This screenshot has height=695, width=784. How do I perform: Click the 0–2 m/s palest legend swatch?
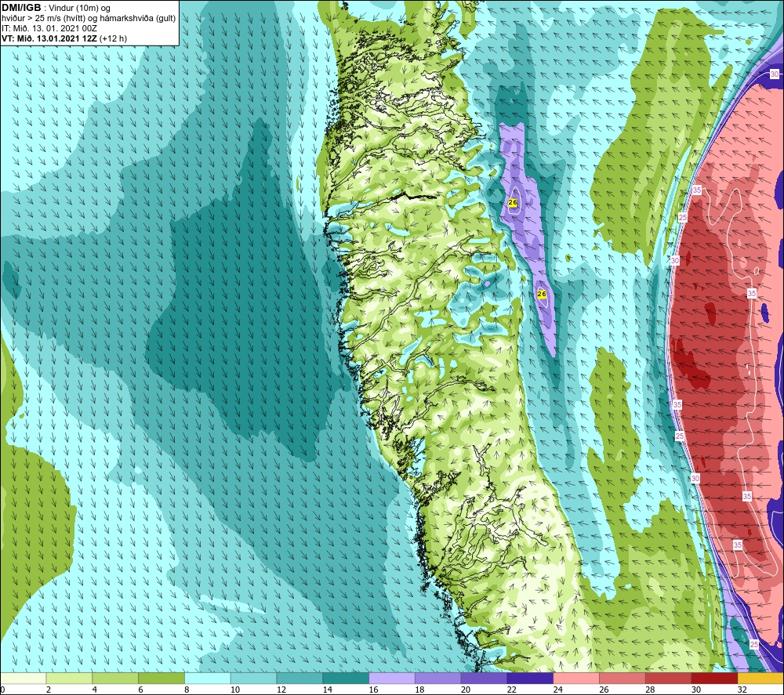[23, 679]
